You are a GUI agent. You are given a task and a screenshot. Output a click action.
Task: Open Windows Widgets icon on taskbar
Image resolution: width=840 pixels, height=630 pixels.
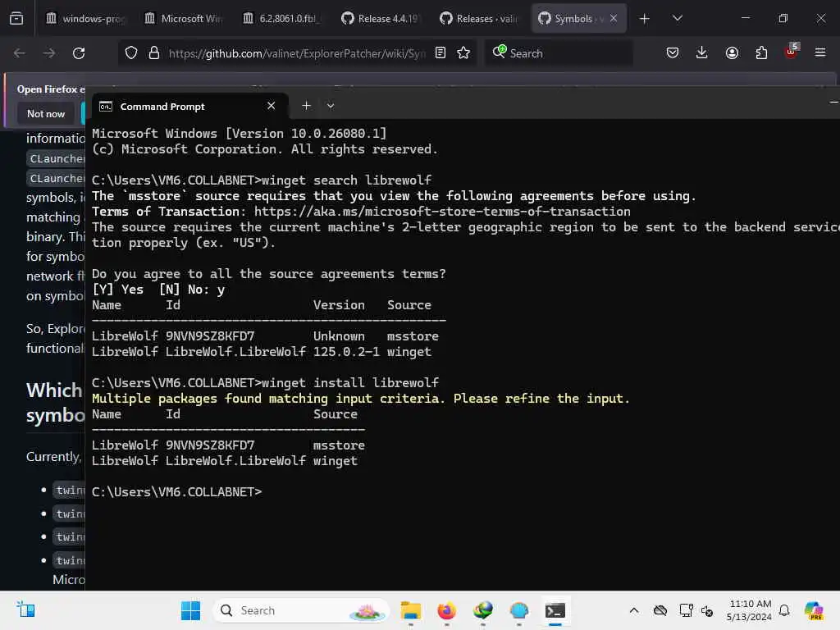25,610
